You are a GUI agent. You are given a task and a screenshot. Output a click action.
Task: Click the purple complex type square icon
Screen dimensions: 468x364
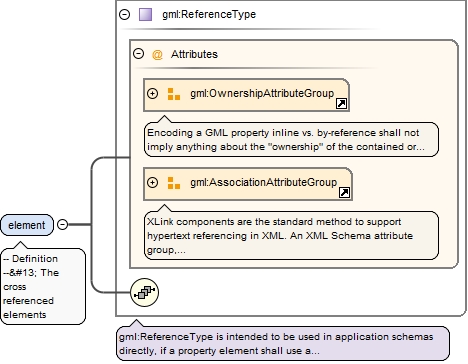(145, 14)
